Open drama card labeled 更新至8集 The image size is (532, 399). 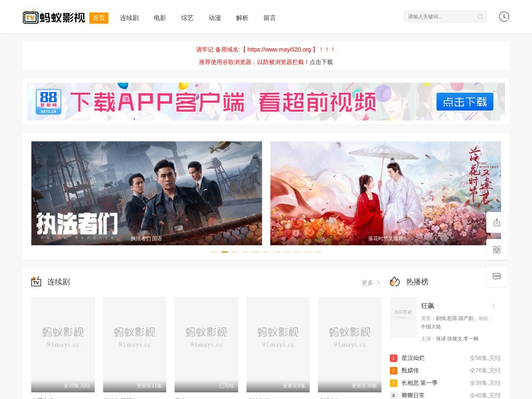[278, 345]
